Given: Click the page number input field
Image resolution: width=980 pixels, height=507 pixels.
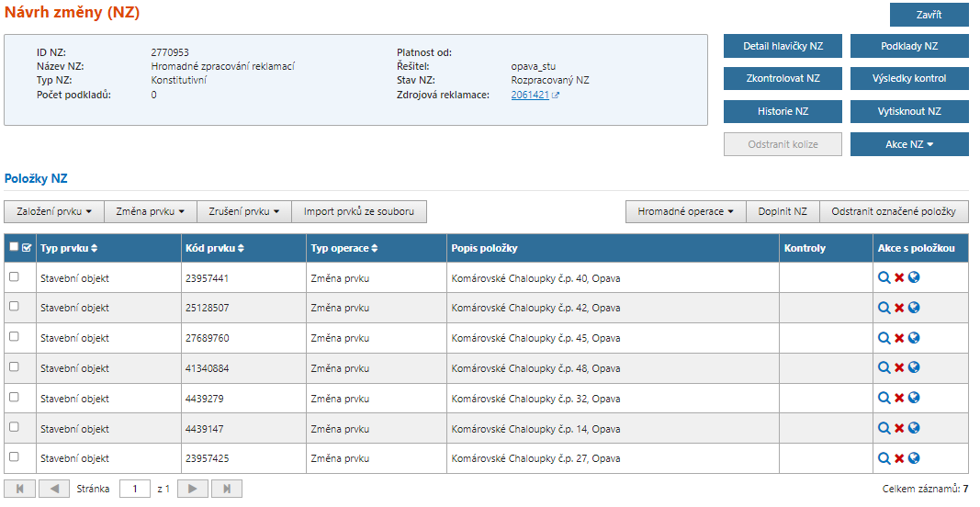Looking at the screenshot, I should (134, 489).
